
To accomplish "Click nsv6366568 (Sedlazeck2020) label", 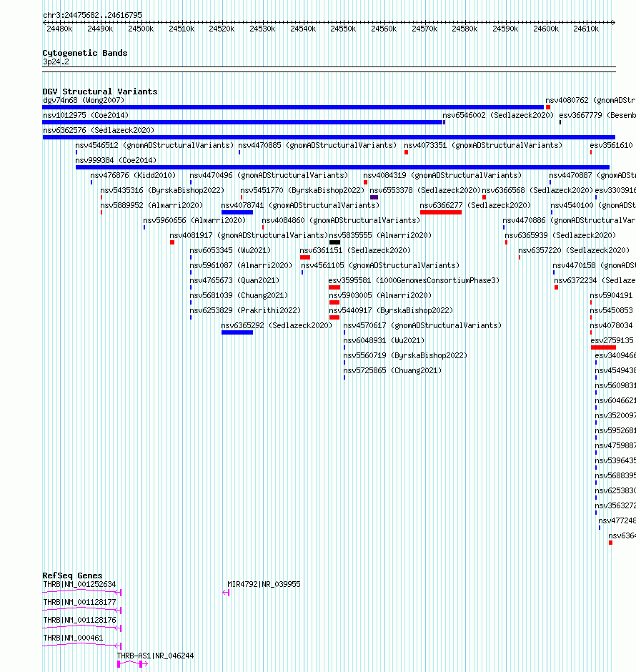I will (537, 190).
